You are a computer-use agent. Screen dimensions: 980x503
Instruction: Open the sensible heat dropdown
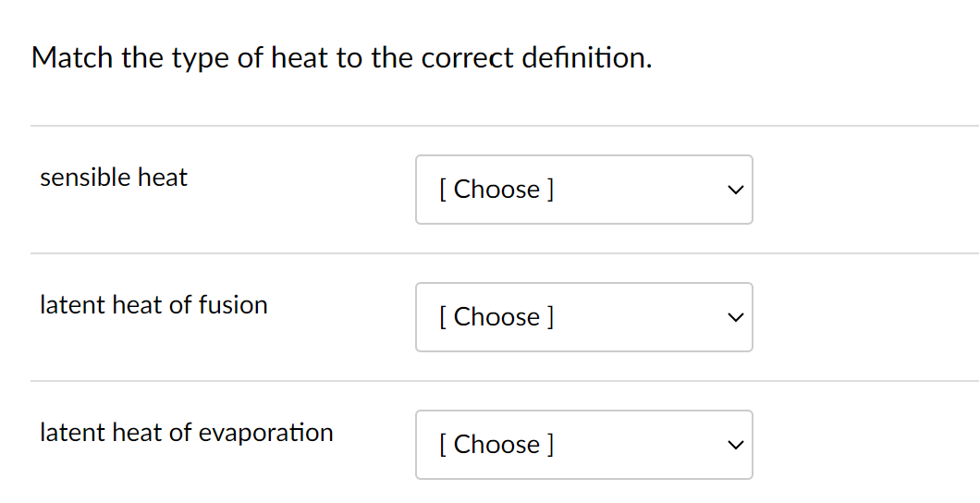[x=583, y=190]
